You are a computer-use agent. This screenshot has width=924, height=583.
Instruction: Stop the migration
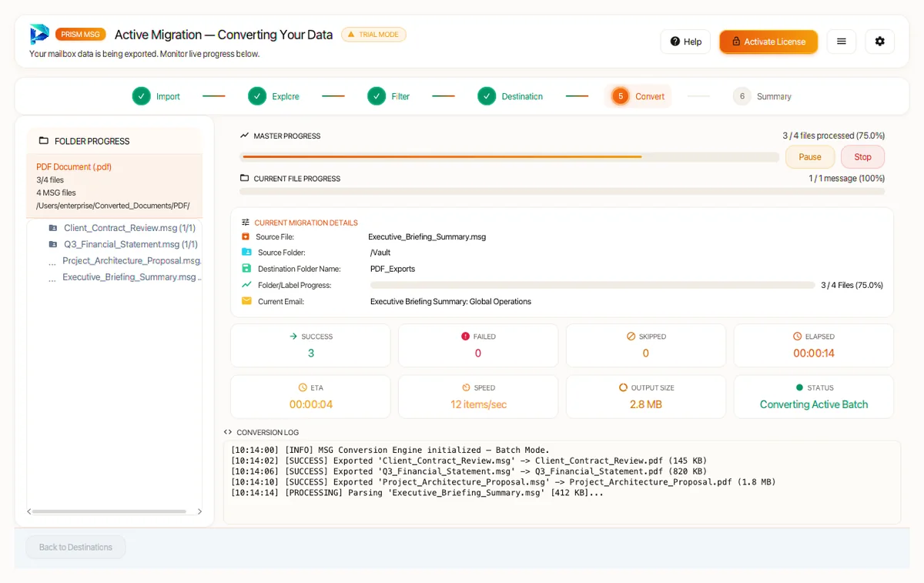[862, 157]
